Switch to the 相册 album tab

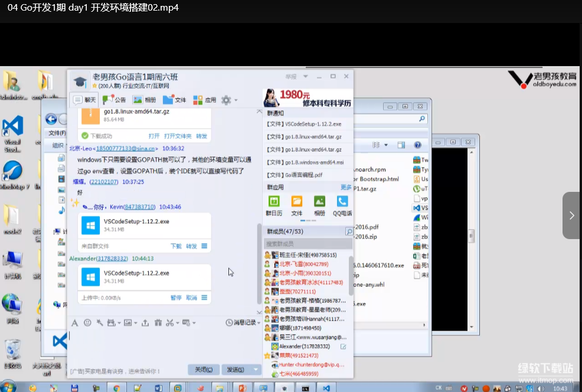click(x=145, y=100)
